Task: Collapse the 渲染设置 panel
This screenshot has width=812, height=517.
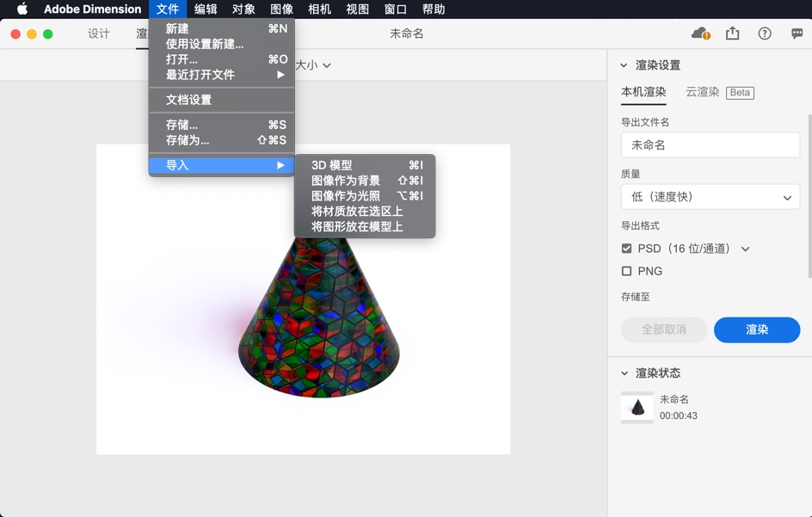Action: point(622,64)
